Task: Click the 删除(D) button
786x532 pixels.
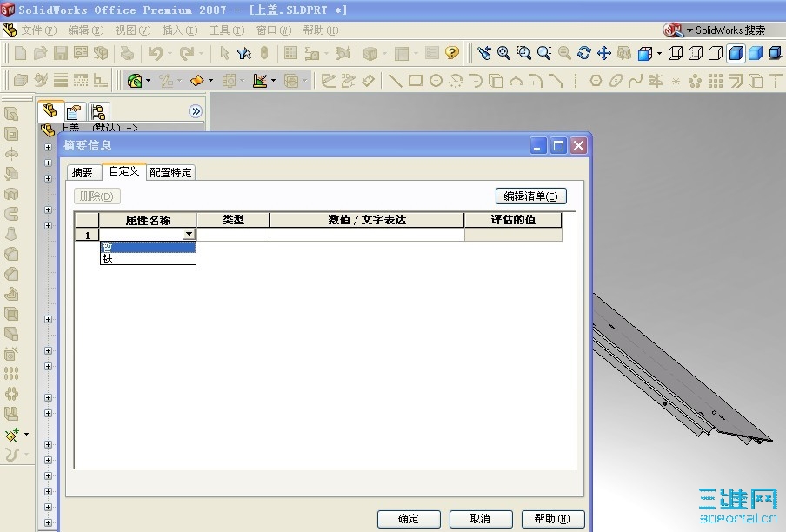Action: pyautogui.click(x=97, y=196)
